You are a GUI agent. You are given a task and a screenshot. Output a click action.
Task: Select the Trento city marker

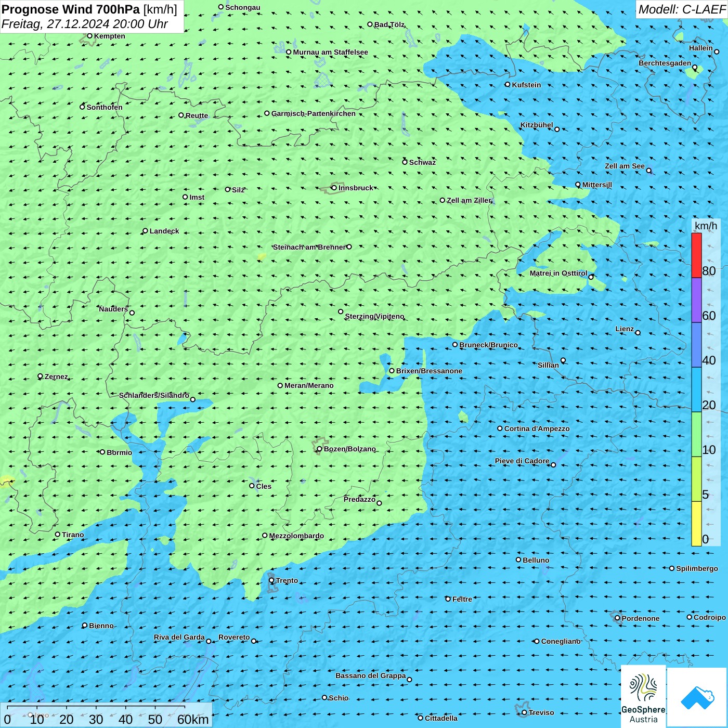(271, 580)
